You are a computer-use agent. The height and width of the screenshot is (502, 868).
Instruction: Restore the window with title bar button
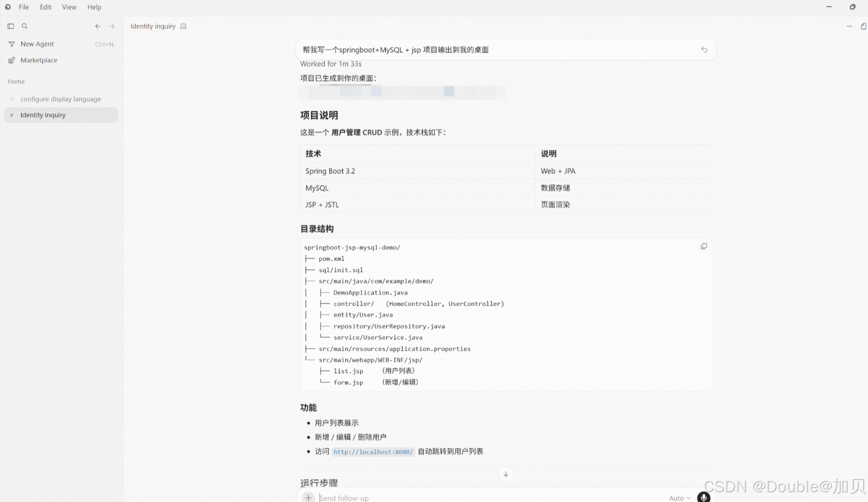[852, 7]
